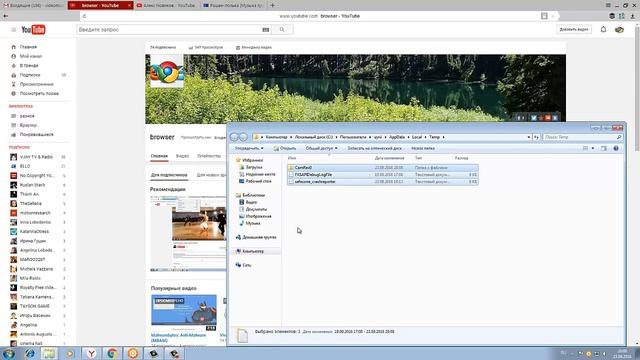Click the search magnifier in Explorer search box
Screen dimensions: 640x360
619,137
